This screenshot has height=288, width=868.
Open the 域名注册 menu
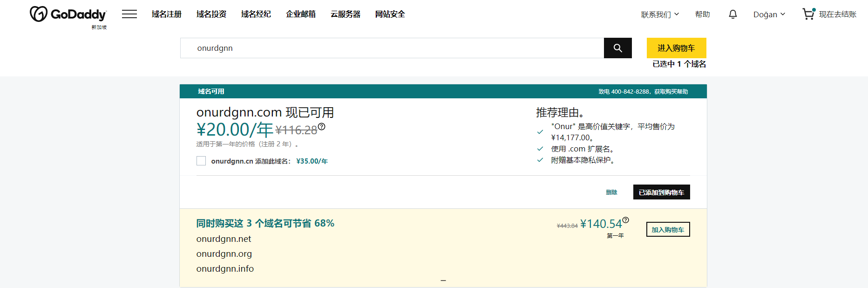[167, 14]
